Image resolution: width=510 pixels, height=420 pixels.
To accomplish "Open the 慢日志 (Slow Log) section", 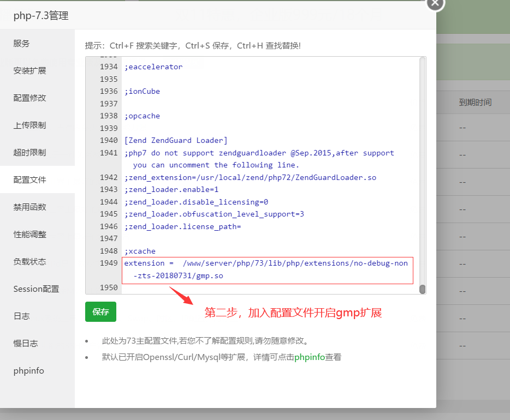I will tap(26, 343).
